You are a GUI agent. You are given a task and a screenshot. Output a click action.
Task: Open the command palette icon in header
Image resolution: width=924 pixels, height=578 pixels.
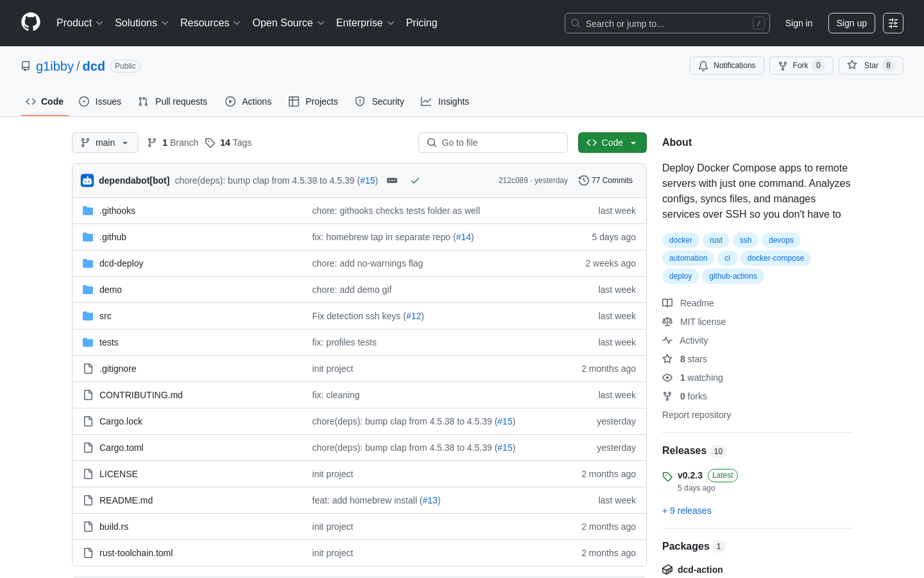893,23
